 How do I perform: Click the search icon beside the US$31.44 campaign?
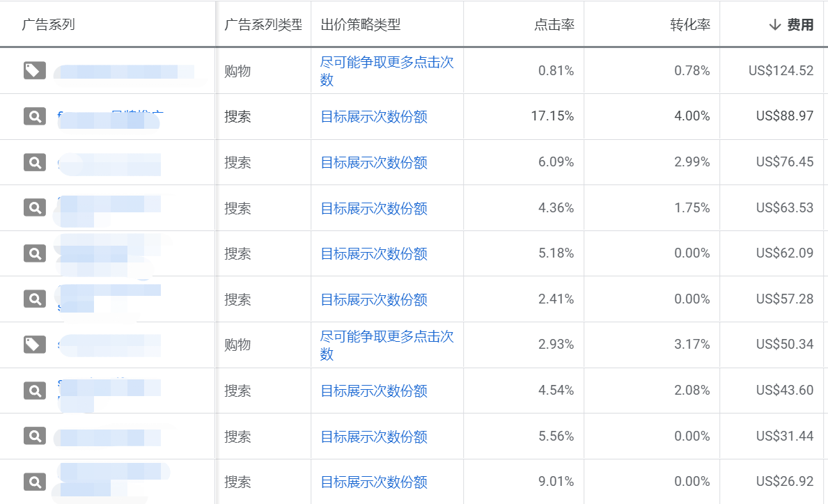[x=33, y=436]
